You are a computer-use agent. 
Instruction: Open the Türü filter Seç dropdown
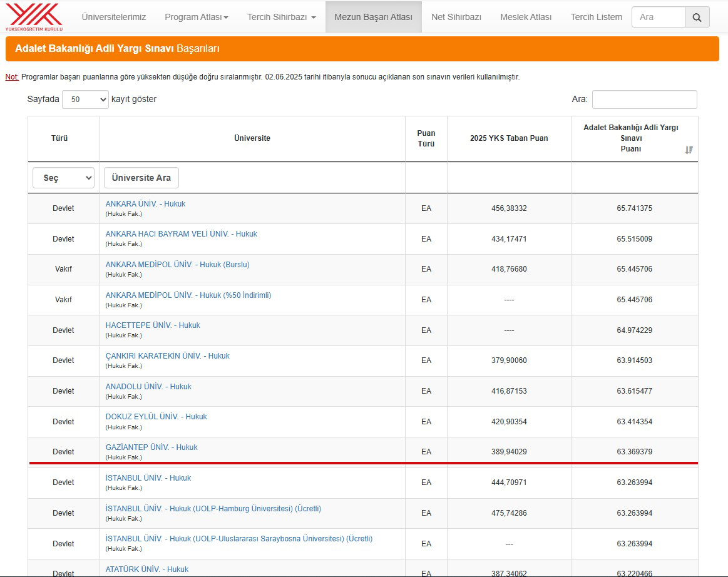[x=63, y=178]
